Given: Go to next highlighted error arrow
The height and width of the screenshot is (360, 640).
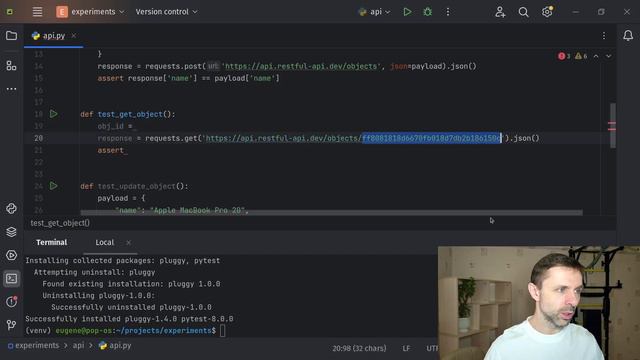Looking at the screenshot, I should pos(609,56).
